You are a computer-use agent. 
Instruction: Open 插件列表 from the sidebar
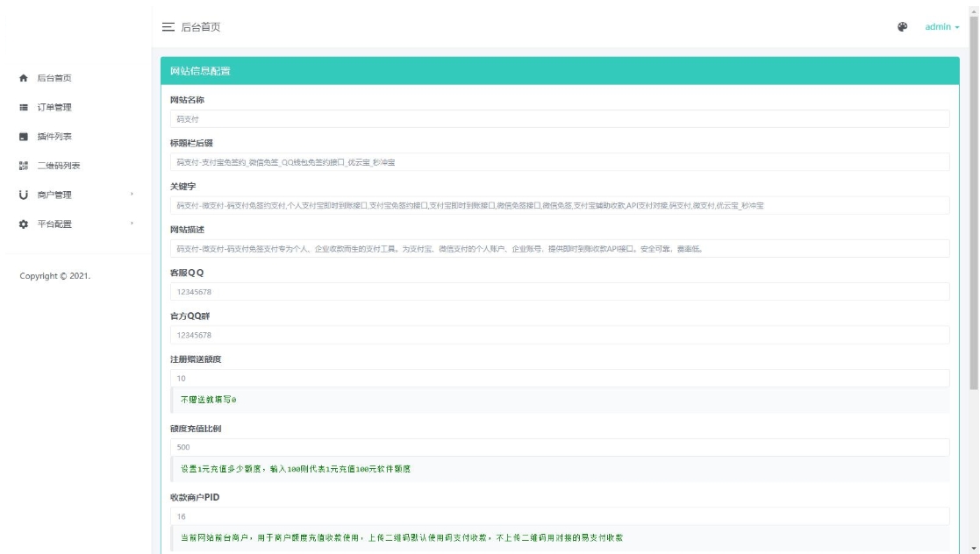click(x=54, y=137)
